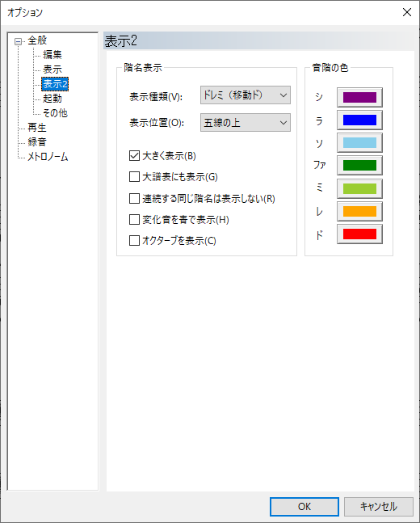Click the OK button
The image size is (420, 523).
304,507
